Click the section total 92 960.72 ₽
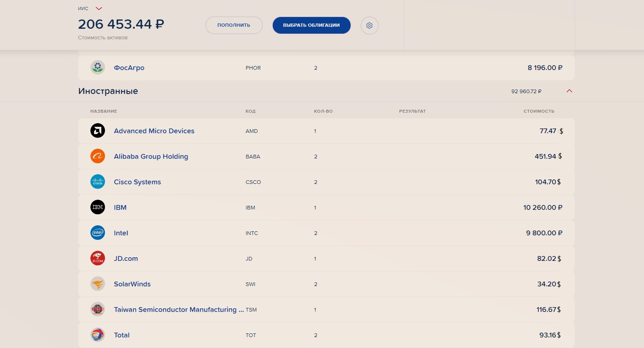Image resolution: width=644 pixels, height=348 pixels. click(x=526, y=92)
